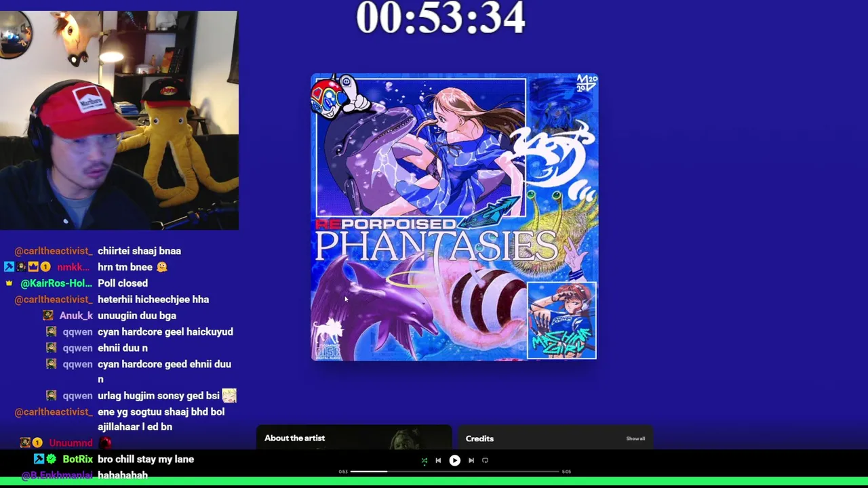Click the emote after 'urlag hugjim sonsy ged bsi'
The height and width of the screenshot is (488, 868).
tap(229, 395)
